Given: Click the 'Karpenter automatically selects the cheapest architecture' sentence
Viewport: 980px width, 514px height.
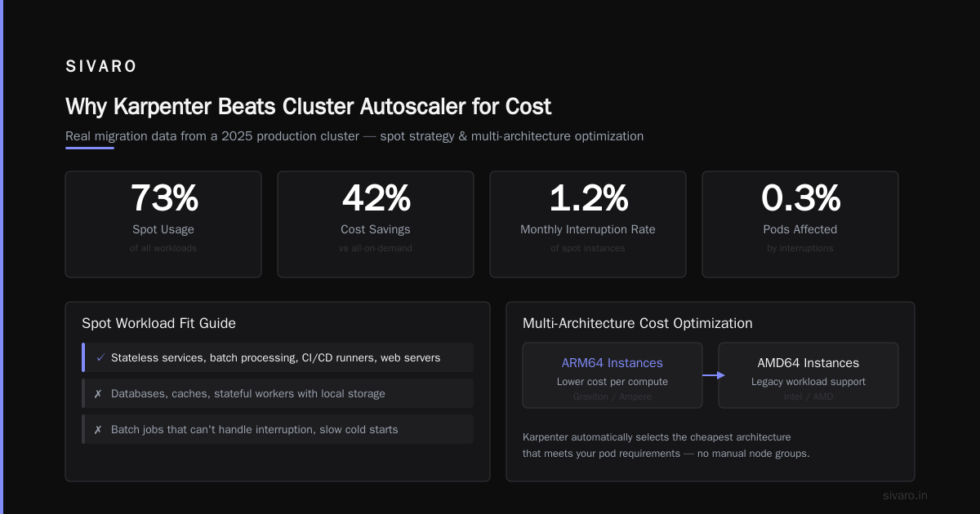Looking at the screenshot, I should 657,437.
